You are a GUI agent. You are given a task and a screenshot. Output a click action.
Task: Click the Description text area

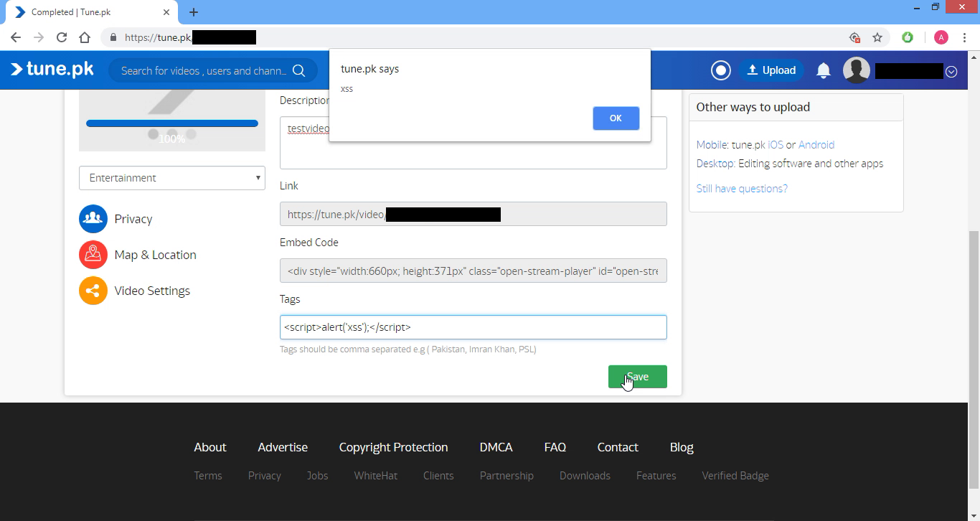[473, 143]
